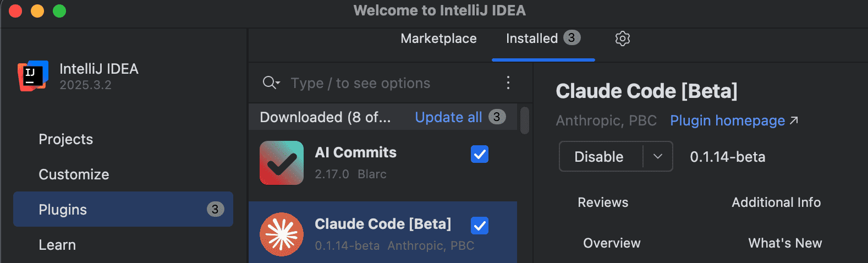Click the Installed tab count badge

[572, 38]
